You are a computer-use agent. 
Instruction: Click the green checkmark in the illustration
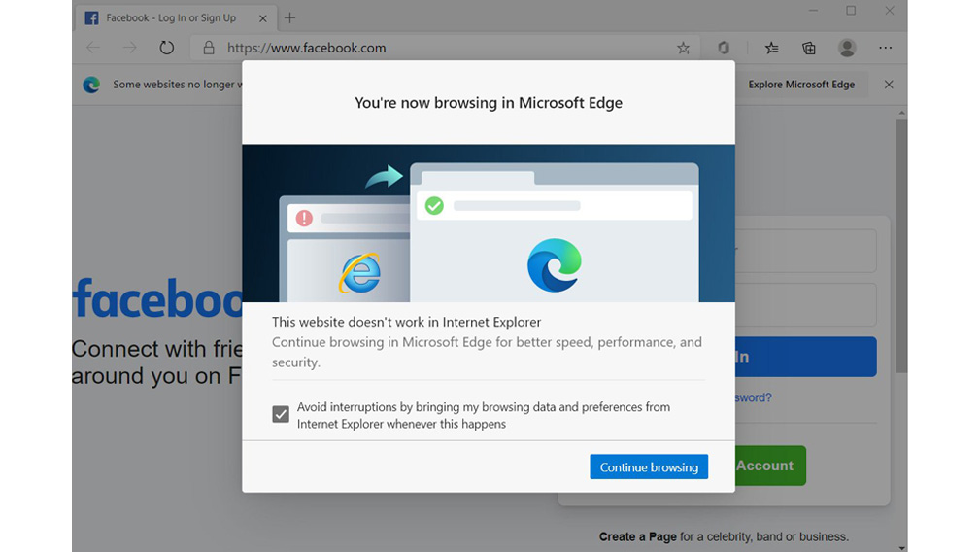(x=434, y=205)
